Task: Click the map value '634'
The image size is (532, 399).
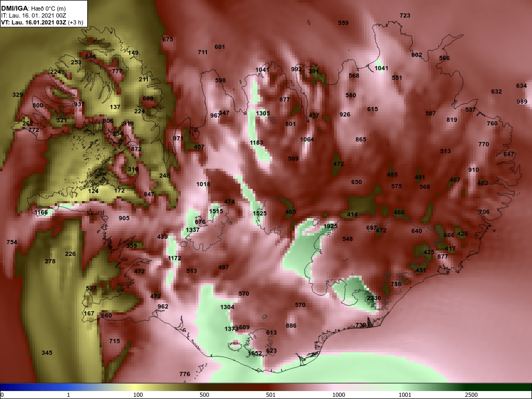Action: [521, 86]
